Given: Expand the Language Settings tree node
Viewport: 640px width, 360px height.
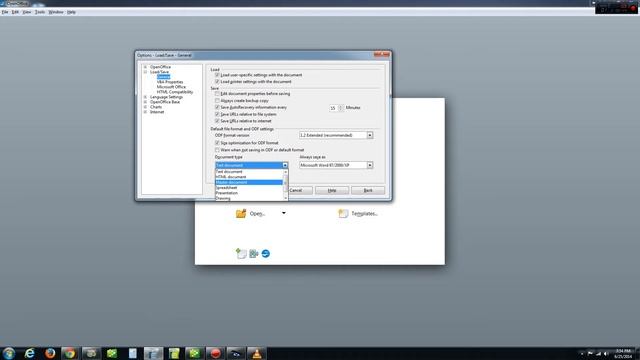Looking at the screenshot, I should tap(145, 97).
